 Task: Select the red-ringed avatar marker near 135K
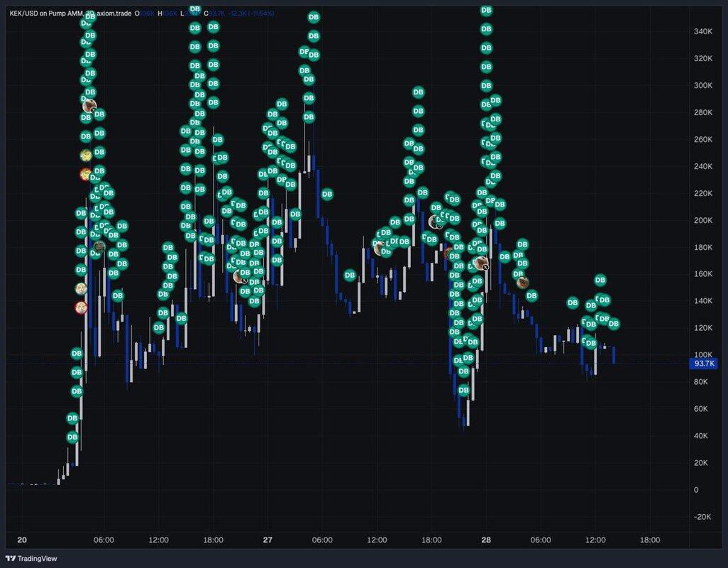pos(81,307)
